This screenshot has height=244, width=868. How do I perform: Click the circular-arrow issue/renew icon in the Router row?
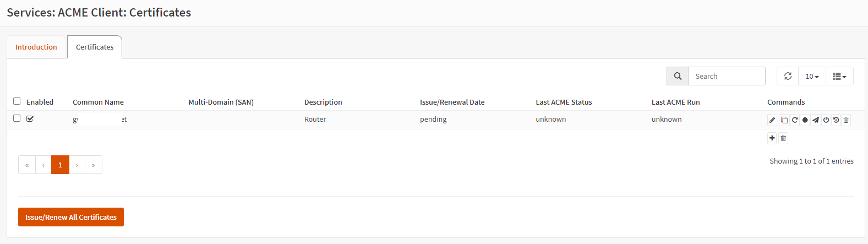tap(795, 120)
